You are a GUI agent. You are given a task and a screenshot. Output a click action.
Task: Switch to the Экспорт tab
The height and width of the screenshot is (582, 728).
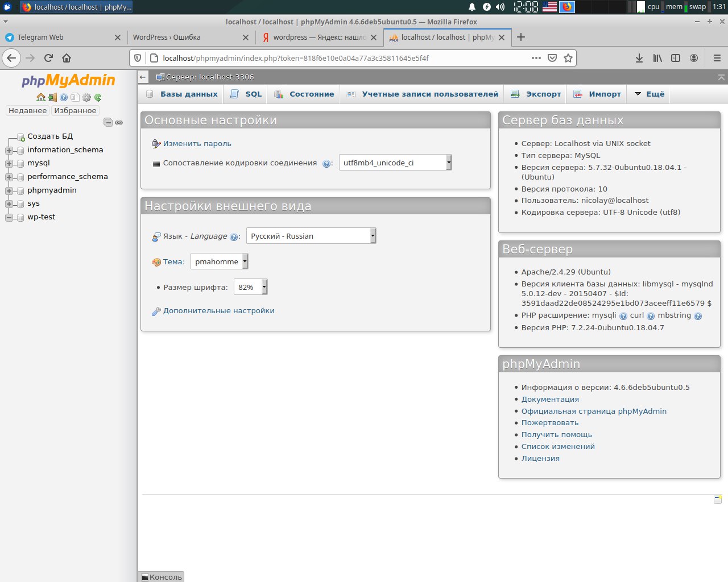pos(536,94)
